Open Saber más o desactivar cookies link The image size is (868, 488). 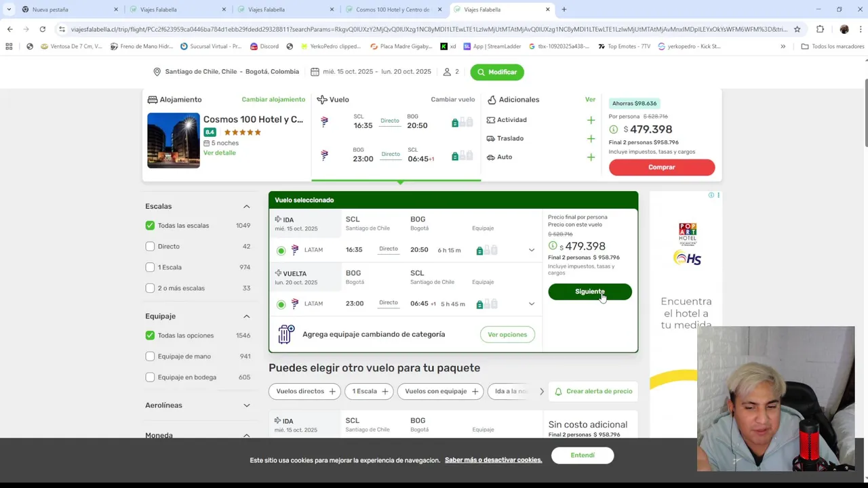click(494, 460)
